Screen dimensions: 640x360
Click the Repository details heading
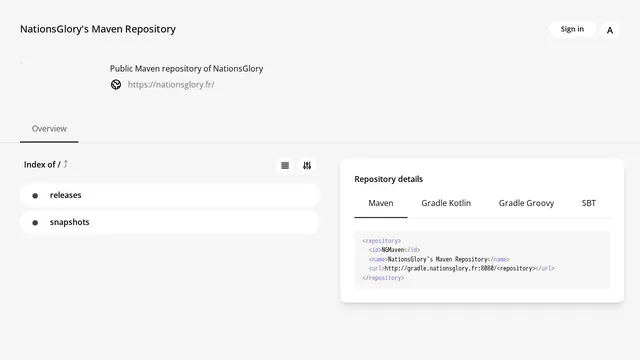(389, 179)
